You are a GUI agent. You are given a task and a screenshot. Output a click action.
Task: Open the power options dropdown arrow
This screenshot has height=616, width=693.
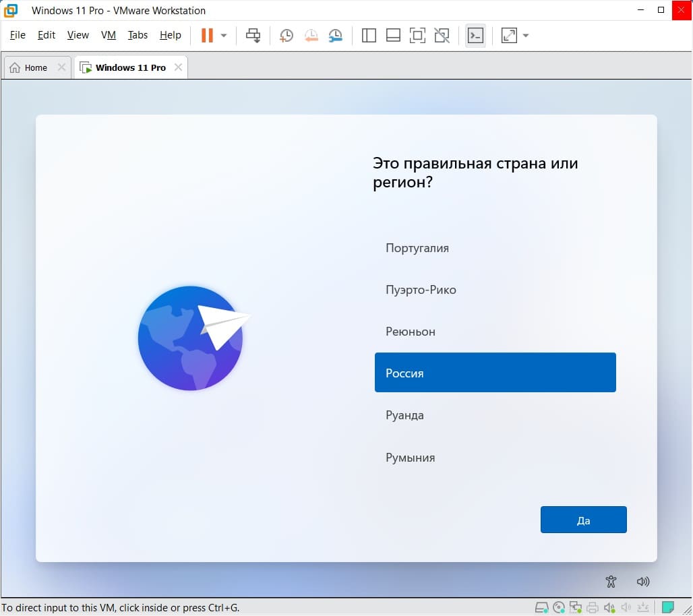[x=224, y=35]
